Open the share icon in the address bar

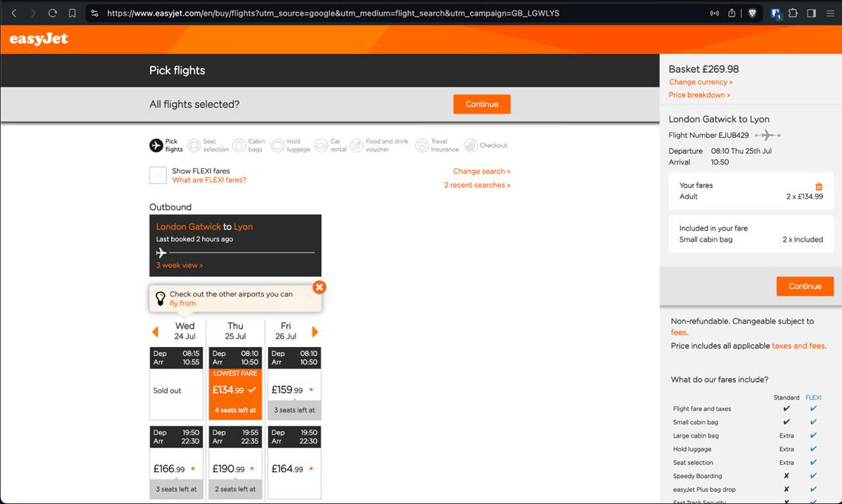tap(732, 13)
